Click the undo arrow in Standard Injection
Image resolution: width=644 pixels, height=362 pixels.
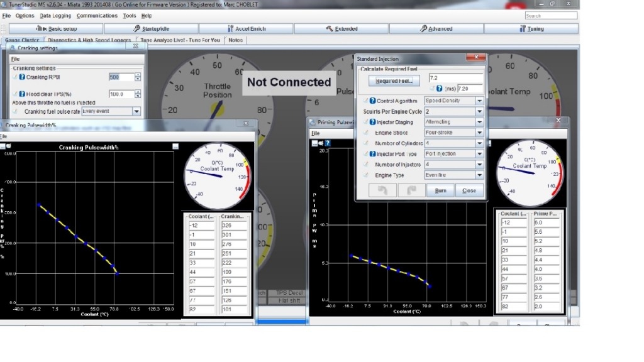pos(382,190)
